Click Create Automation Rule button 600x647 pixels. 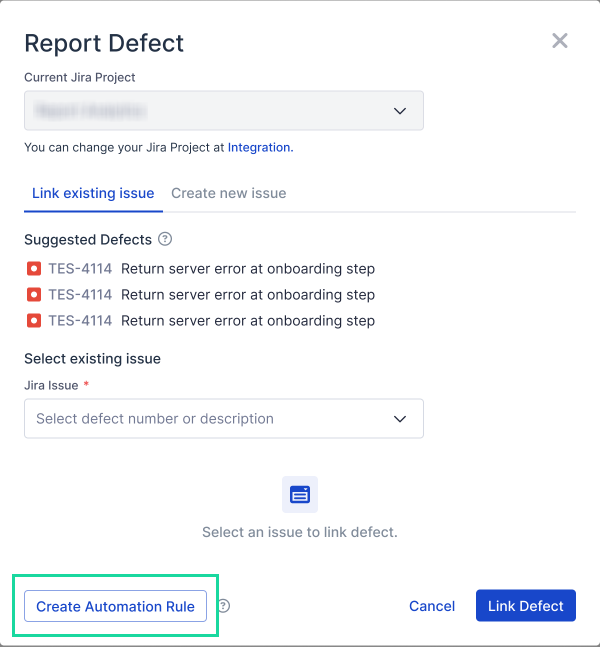point(115,606)
